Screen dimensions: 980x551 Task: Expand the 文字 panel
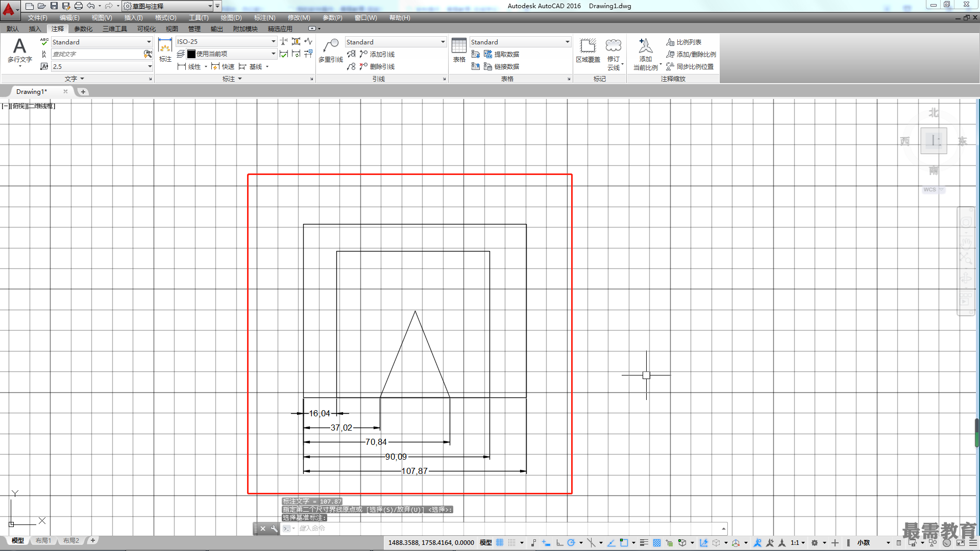(75, 79)
